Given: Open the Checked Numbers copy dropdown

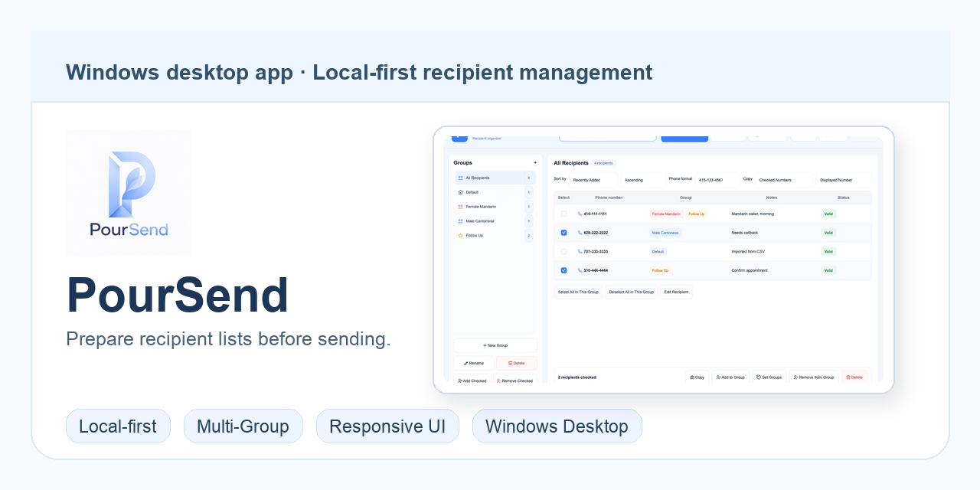Looking at the screenshot, I should tap(784, 180).
